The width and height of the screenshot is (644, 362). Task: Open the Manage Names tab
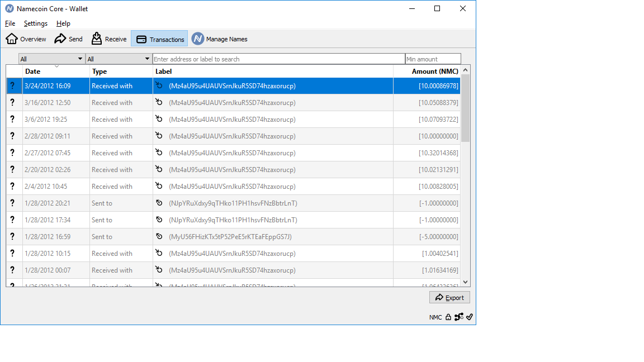point(220,39)
